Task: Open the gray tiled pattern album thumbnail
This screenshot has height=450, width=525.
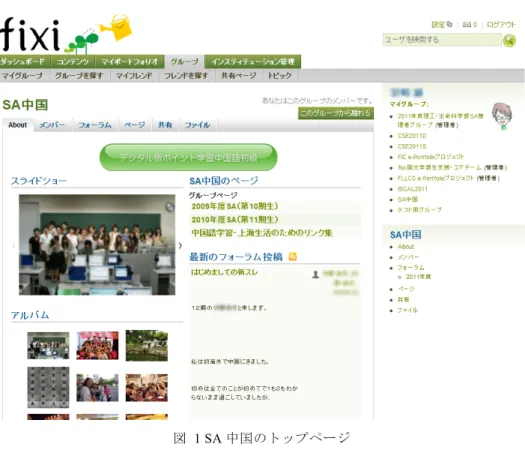Action: click(48, 387)
